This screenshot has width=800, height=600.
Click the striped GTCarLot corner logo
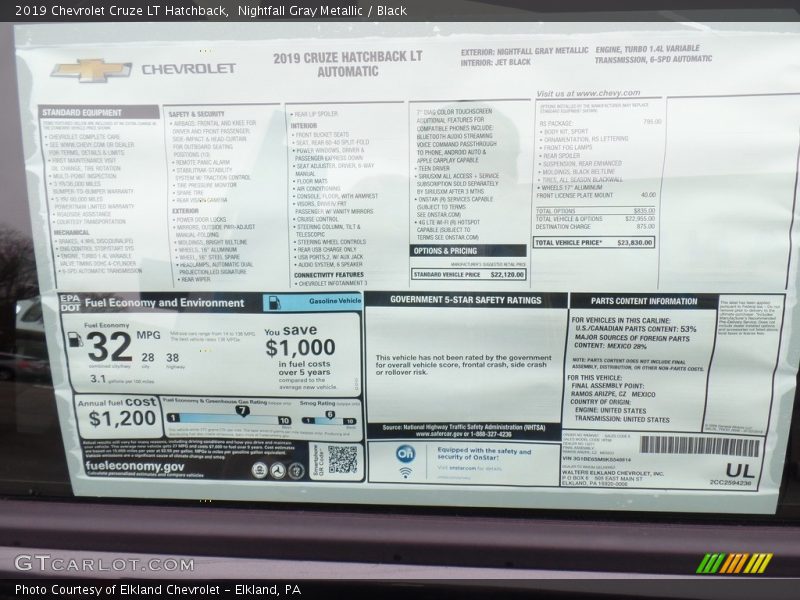735,563
